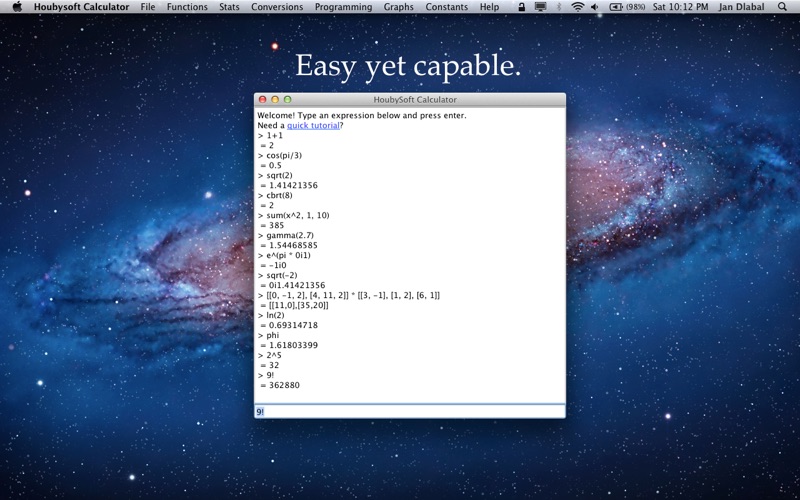This screenshot has height=500, width=800.
Task: Click the result '= -1i0'
Action: tap(273, 265)
